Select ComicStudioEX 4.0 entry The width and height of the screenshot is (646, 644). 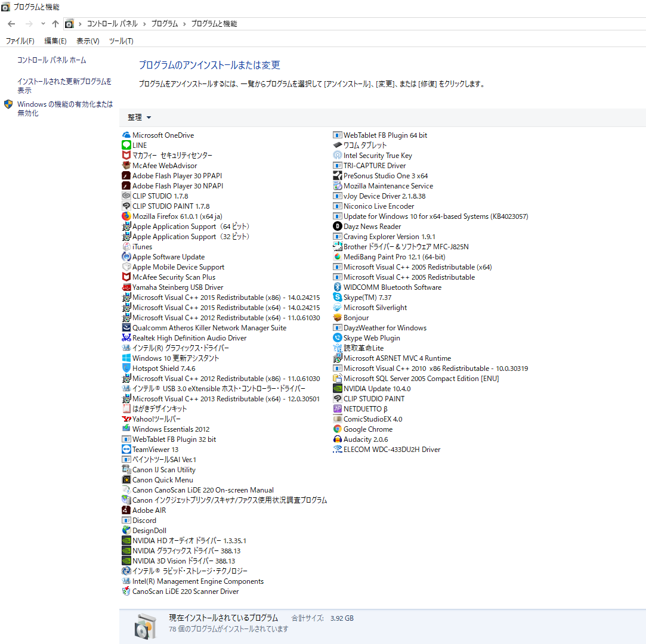367,419
